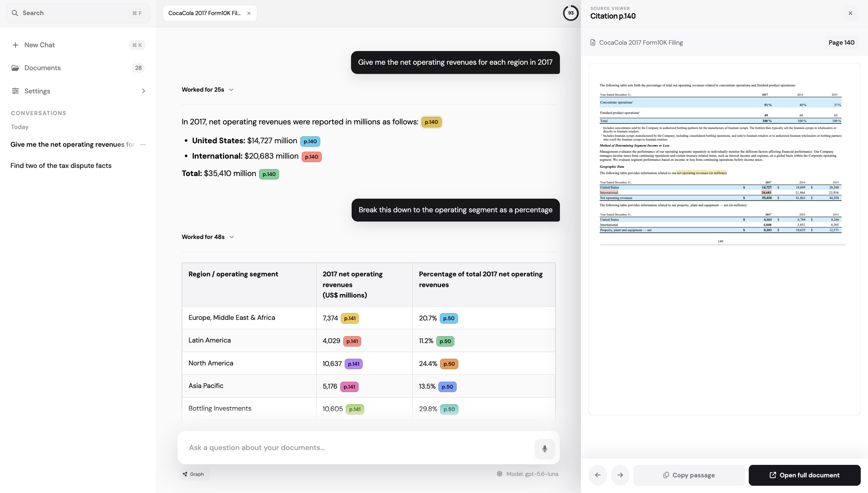Click the microphone voice input icon
Image resolution: width=868 pixels, height=493 pixels.
point(545,449)
